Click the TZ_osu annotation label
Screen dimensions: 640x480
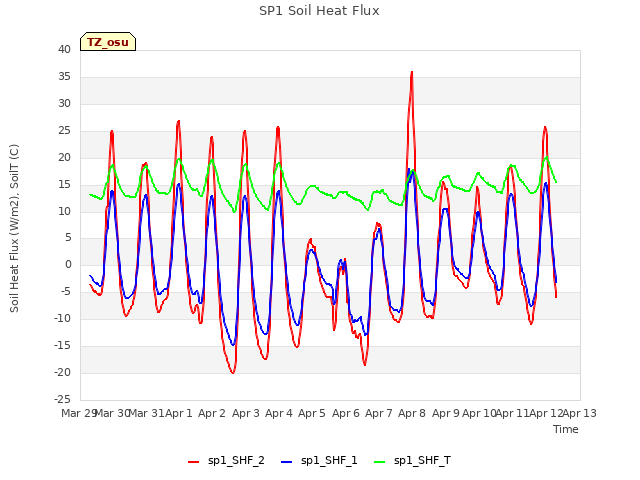click(108, 42)
